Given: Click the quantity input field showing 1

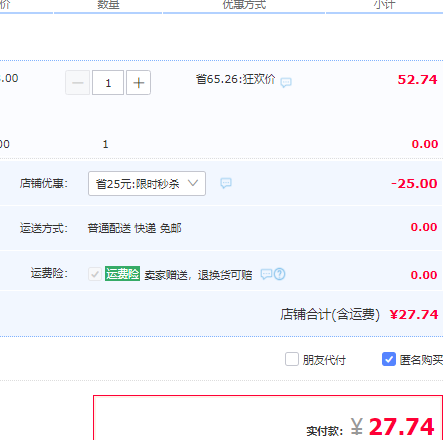Looking at the screenshot, I should click(108, 83).
